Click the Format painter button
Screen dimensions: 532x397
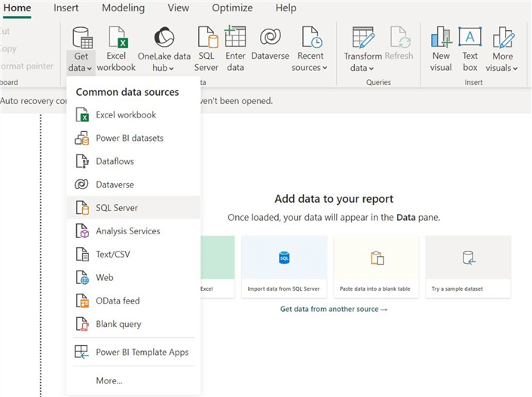point(27,66)
